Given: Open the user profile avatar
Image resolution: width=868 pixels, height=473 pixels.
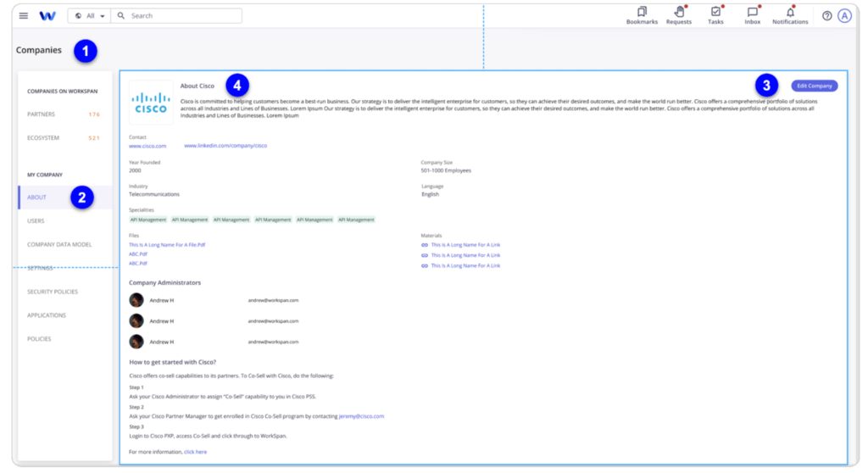Looking at the screenshot, I should click(x=844, y=16).
